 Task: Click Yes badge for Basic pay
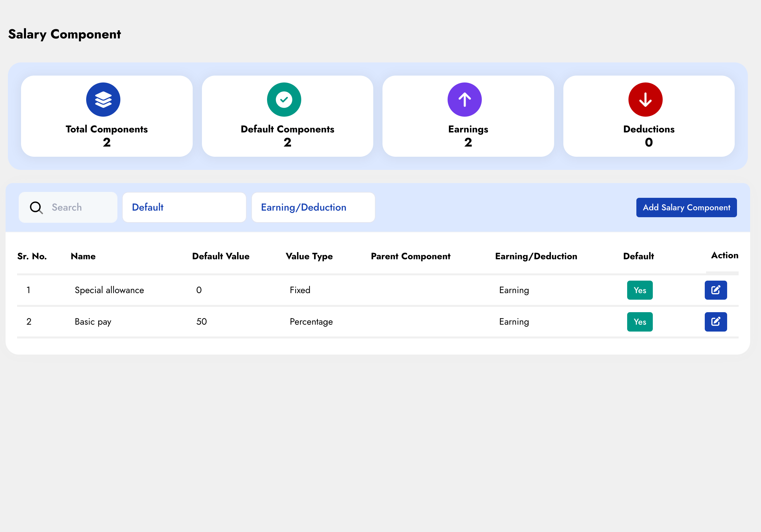coord(639,322)
